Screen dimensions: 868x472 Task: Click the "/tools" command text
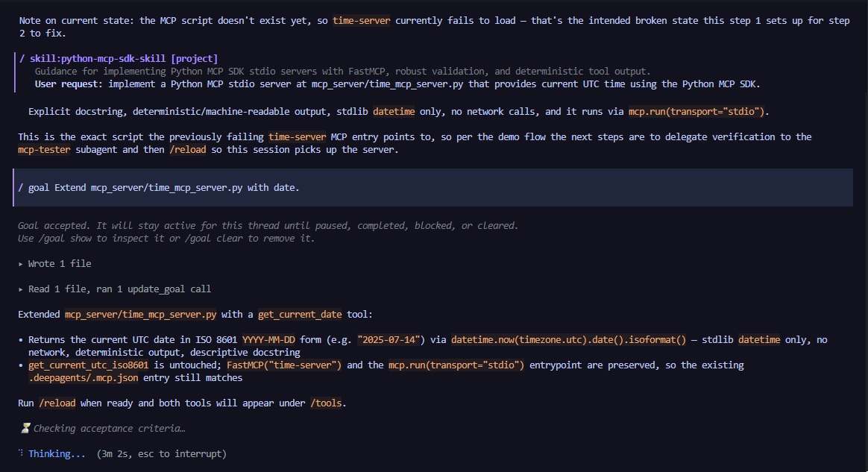(x=325, y=403)
